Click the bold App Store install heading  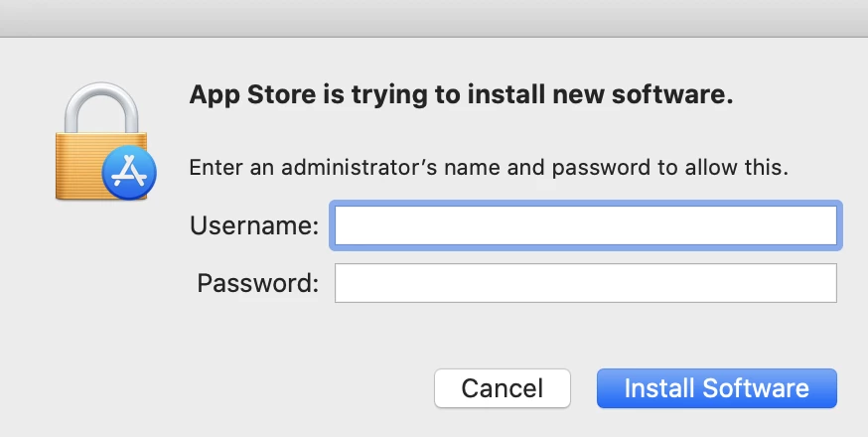[461, 95]
